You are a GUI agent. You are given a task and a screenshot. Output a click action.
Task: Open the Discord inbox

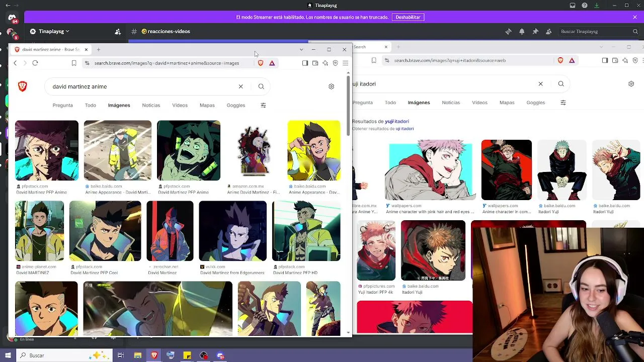573,6
